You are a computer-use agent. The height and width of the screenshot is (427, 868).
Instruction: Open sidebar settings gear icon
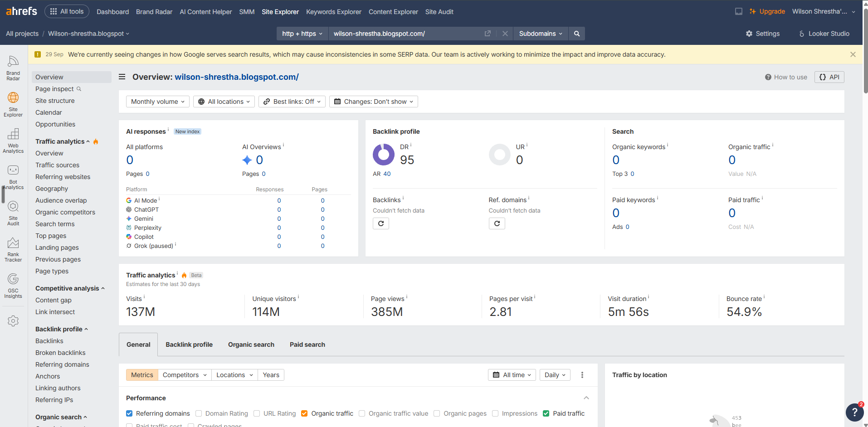pyautogui.click(x=13, y=321)
